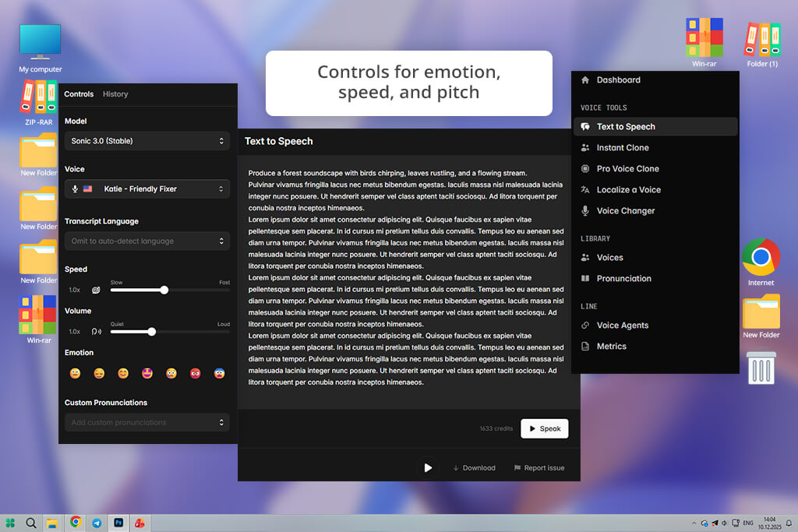This screenshot has width=798, height=532.
Task: Click the Fast end of Speed slider
Action: tap(224, 282)
